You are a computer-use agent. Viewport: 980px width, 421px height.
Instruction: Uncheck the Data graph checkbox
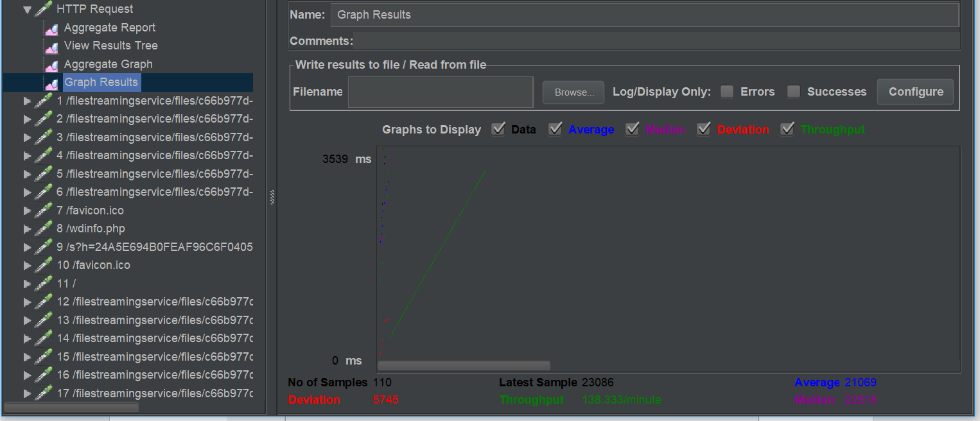[498, 129]
